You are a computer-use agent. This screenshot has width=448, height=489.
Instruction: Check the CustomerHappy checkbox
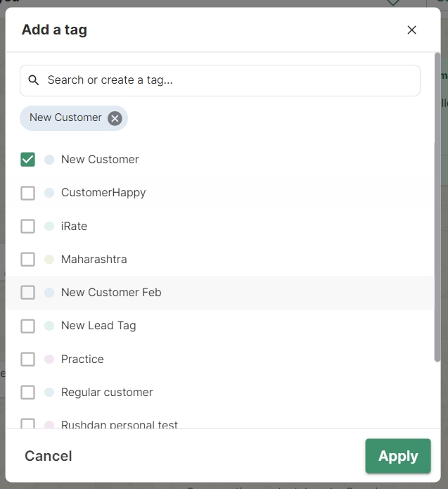click(27, 193)
